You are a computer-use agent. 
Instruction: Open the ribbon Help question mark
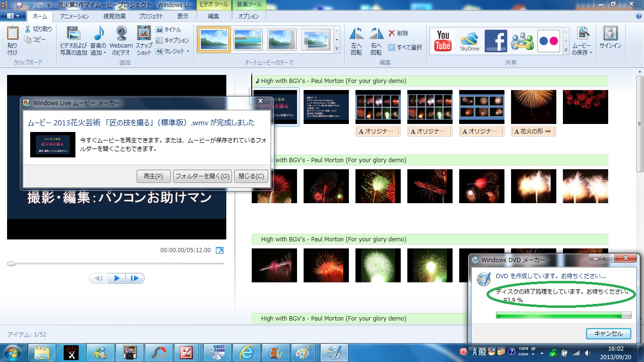[x=638, y=16]
